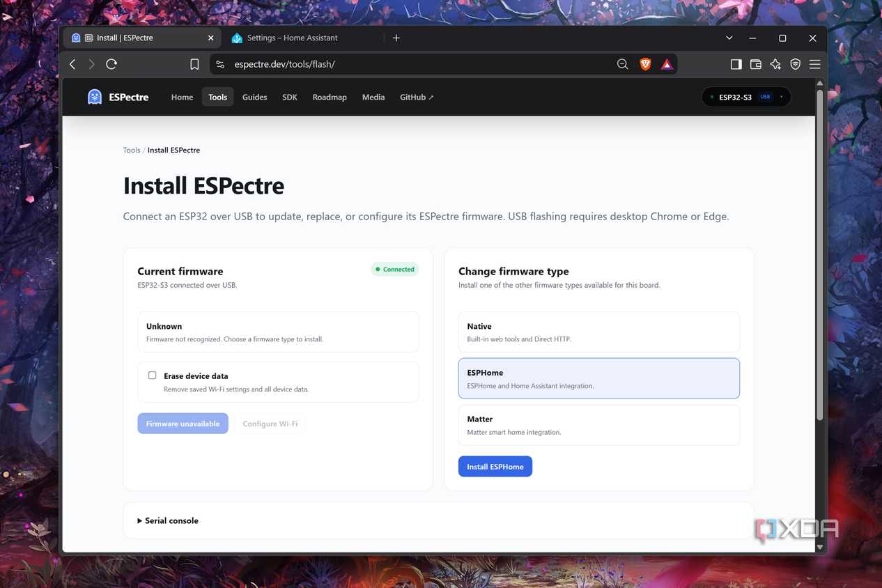Open a new browser tab
The height and width of the screenshot is (588, 882).
pos(396,38)
